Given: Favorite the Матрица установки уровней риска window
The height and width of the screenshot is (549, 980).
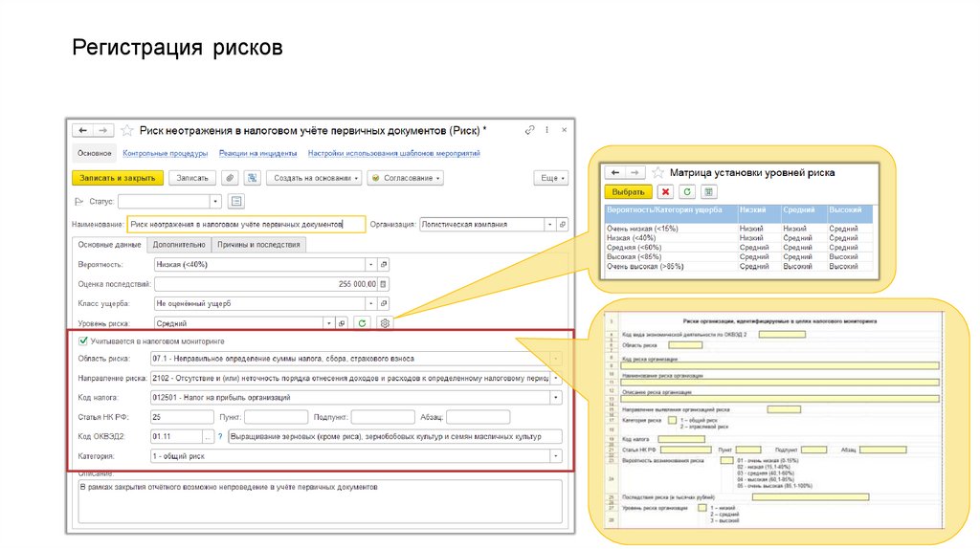Looking at the screenshot, I should pos(657,172).
